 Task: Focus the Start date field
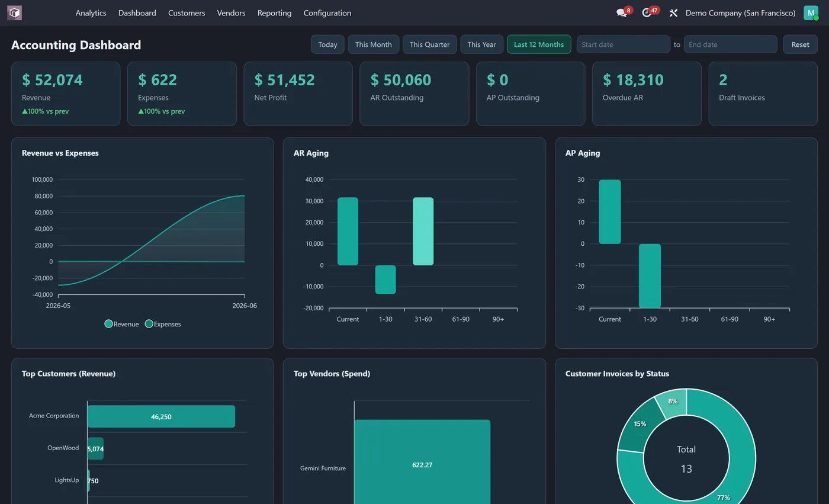[624, 44]
